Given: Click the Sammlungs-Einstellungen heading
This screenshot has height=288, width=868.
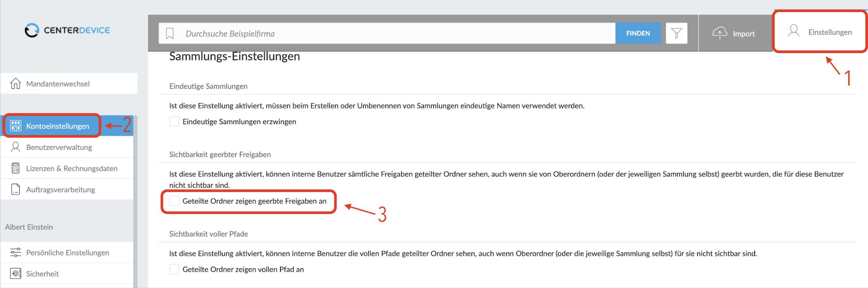Looking at the screenshot, I should tap(235, 56).
